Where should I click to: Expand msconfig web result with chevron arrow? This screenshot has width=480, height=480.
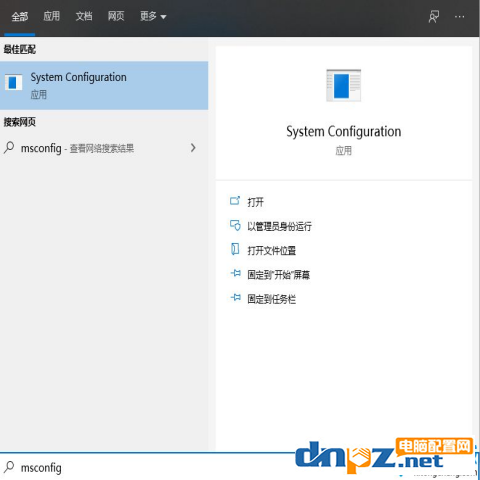193,148
